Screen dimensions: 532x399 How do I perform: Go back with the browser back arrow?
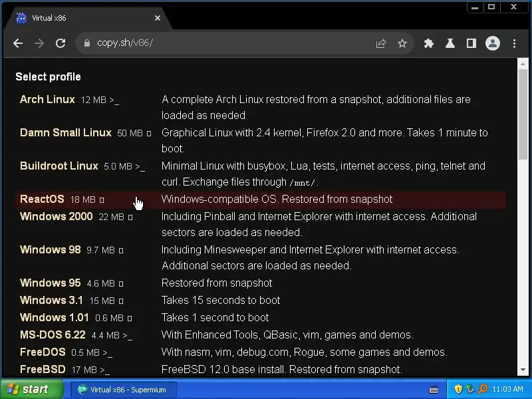pyautogui.click(x=18, y=43)
